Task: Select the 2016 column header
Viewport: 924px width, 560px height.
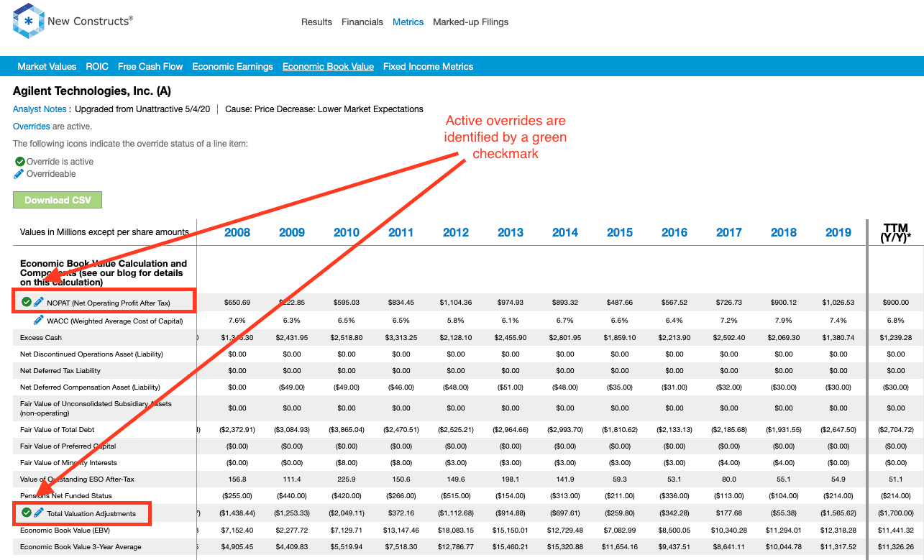Action: point(674,232)
